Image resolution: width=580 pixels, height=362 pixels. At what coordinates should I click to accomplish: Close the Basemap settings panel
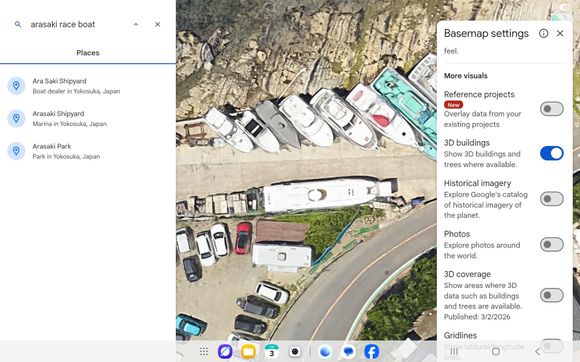[x=560, y=33]
